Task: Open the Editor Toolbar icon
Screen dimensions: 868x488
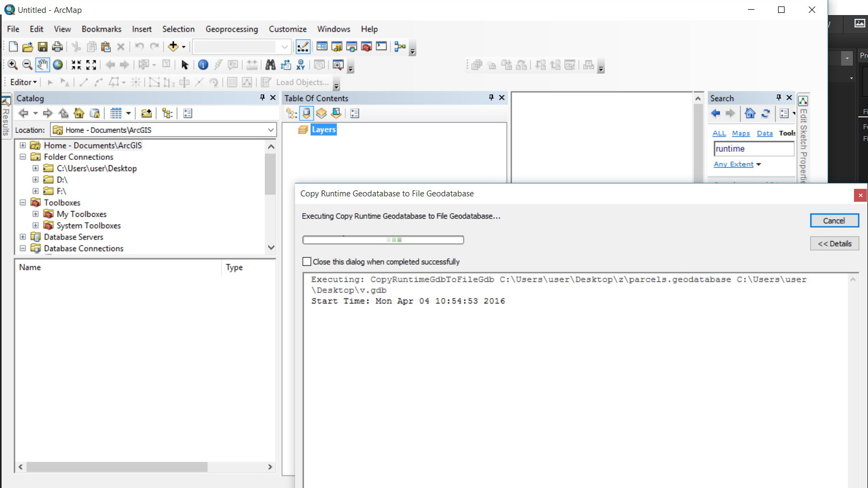Action: coord(303,47)
